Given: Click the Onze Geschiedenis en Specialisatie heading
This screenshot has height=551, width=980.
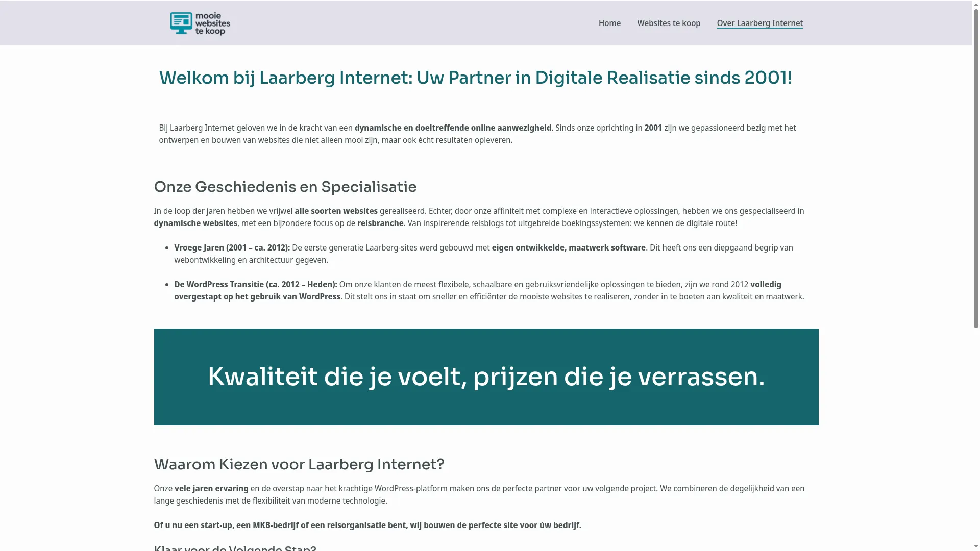Looking at the screenshot, I should tap(285, 187).
